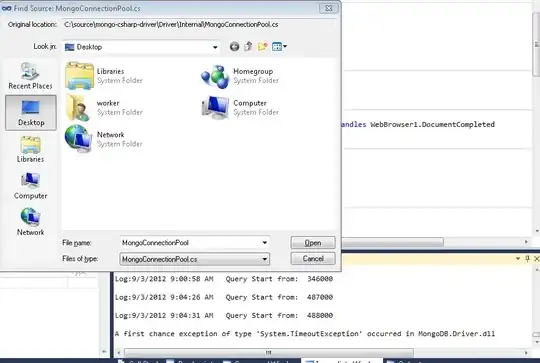Click the output window horizontal scrollbar

[268, 352]
